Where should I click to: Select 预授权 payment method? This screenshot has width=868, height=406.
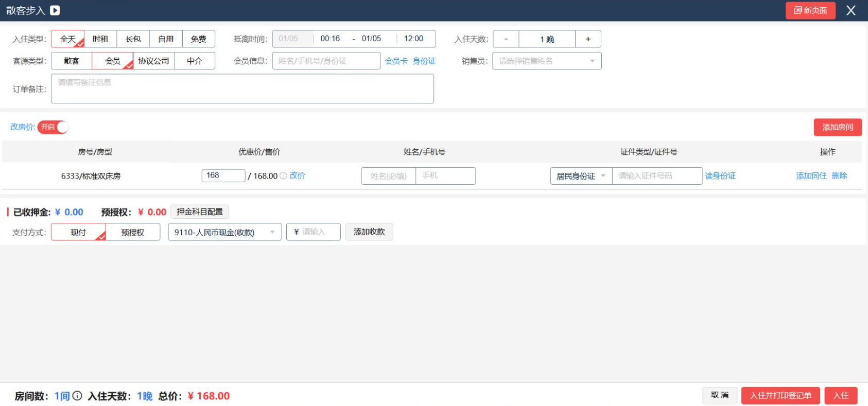click(133, 232)
